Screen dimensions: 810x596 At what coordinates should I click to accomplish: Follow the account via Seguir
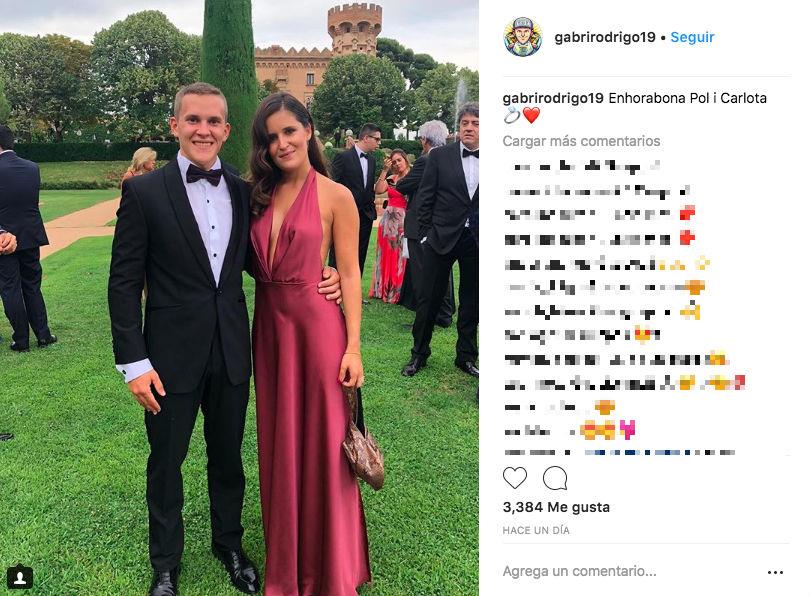point(692,37)
